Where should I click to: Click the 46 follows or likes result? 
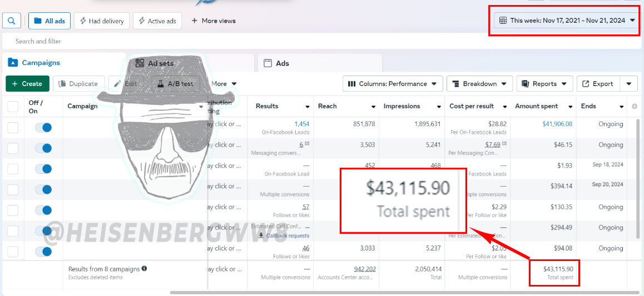coord(305,248)
